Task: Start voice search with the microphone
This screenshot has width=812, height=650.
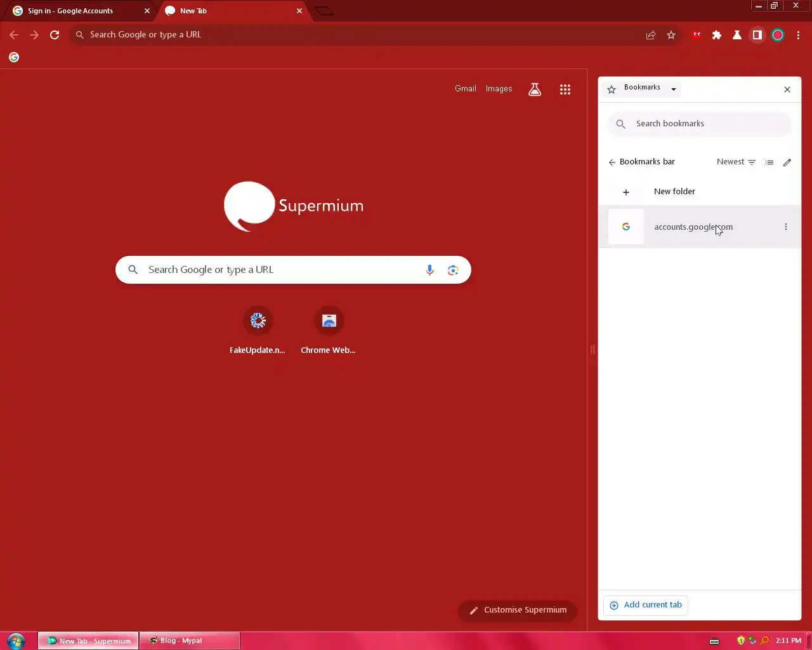Action: (x=429, y=270)
